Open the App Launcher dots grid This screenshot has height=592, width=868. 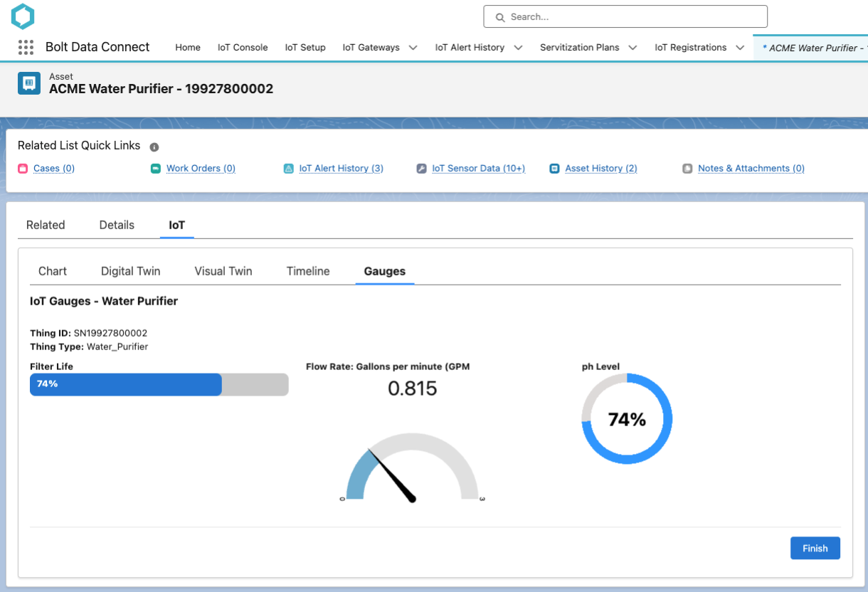26,48
